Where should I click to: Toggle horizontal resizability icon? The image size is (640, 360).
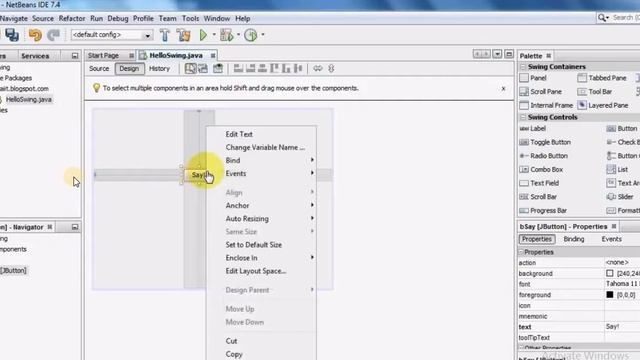[x=318, y=69]
